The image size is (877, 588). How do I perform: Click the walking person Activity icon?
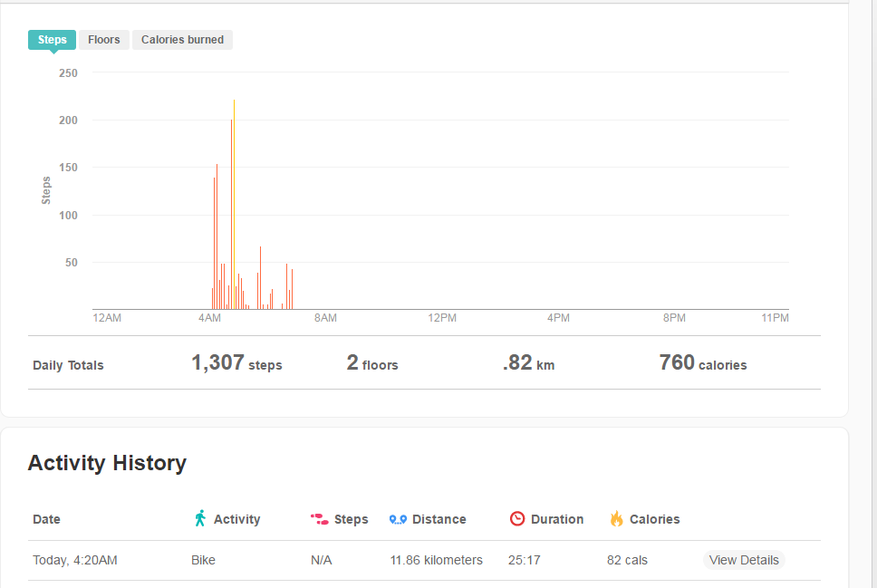tap(200, 518)
